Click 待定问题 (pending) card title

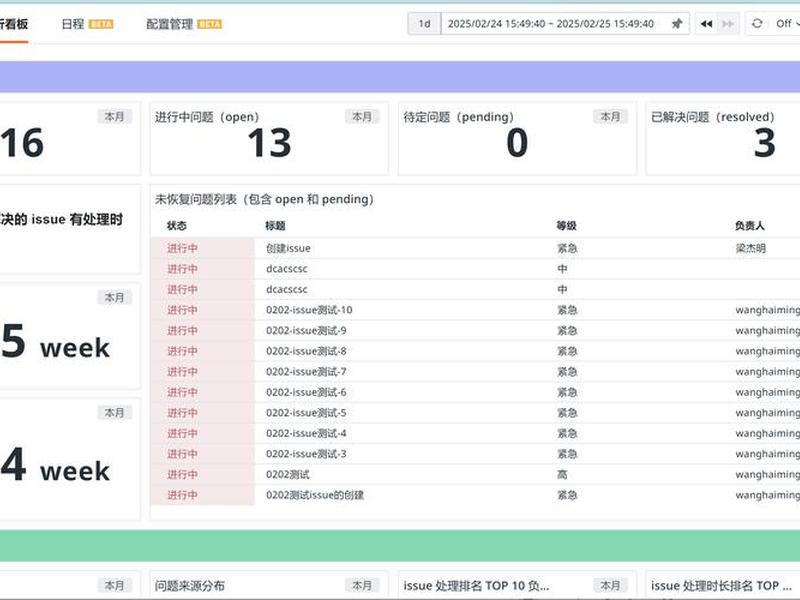(458, 117)
